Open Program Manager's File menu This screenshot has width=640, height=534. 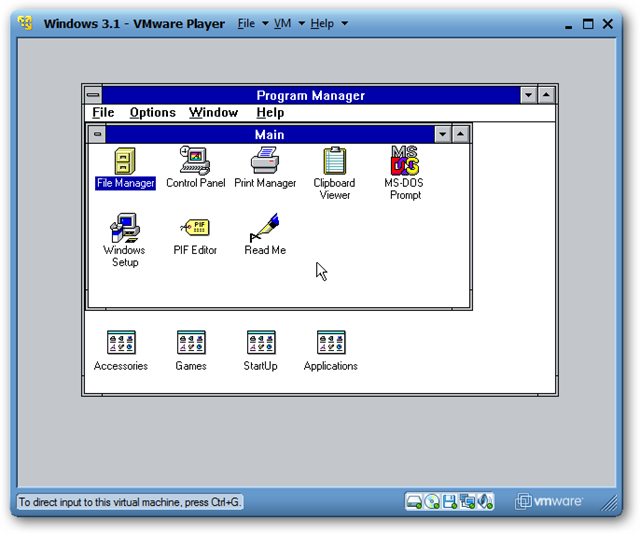coord(103,112)
